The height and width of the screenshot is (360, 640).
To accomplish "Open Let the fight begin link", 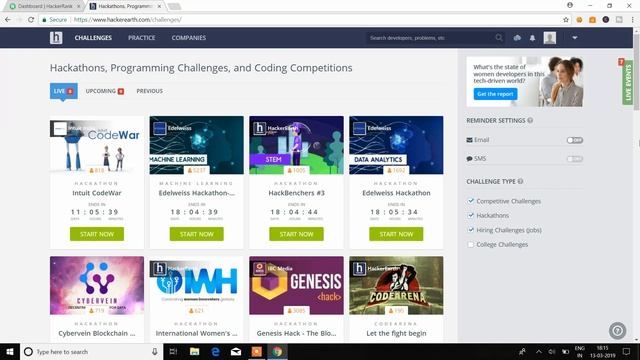I will (x=396, y=333).
